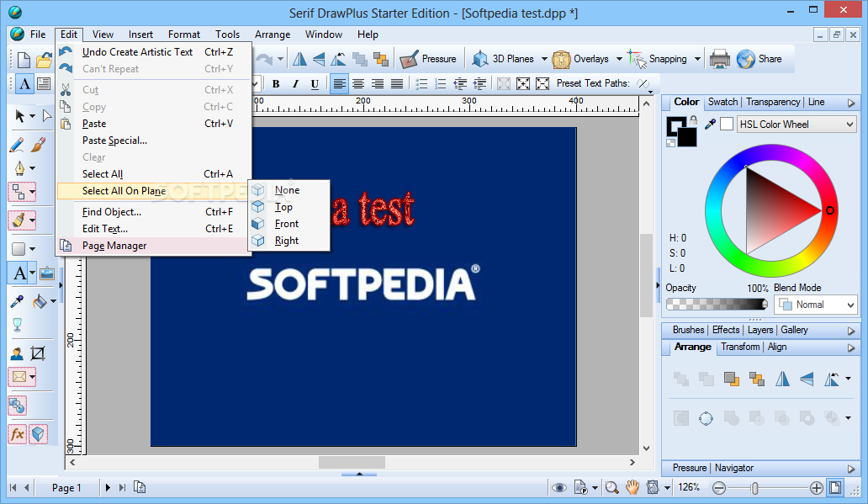The height and width of the screenshot is (504, 868).
Task: Go to the next page arrow
Action: pyautogui.click(x=108, y=487)
